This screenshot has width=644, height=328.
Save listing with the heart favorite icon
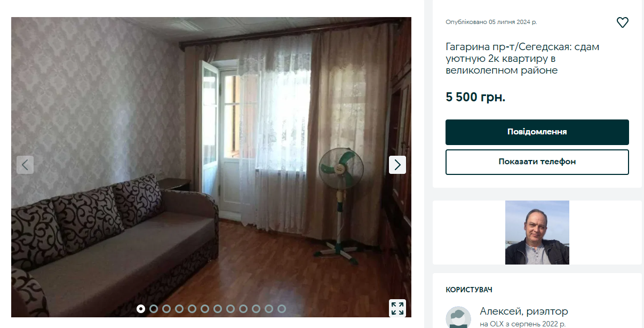point(622,22)
